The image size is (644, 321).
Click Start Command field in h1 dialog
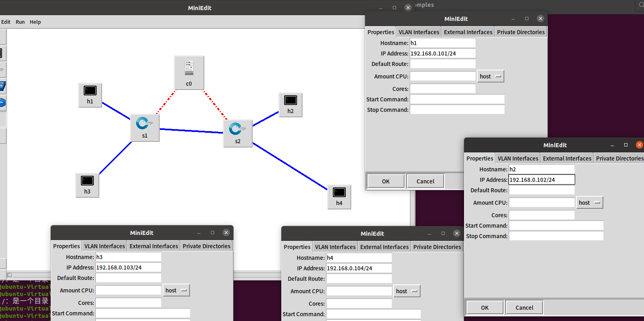pos(457,99)
